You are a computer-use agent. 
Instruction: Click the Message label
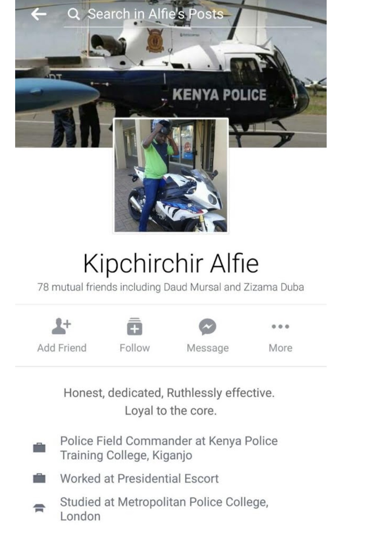(x=208, y=348)
